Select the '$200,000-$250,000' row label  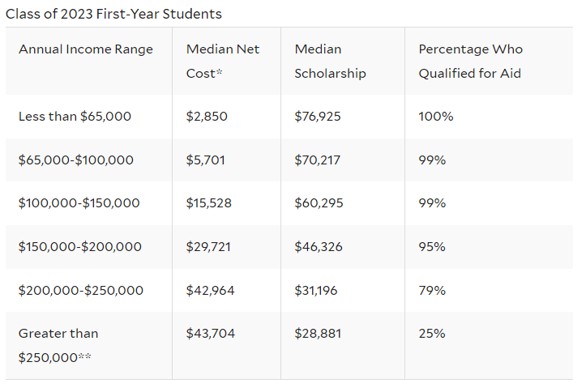[81, 291]
